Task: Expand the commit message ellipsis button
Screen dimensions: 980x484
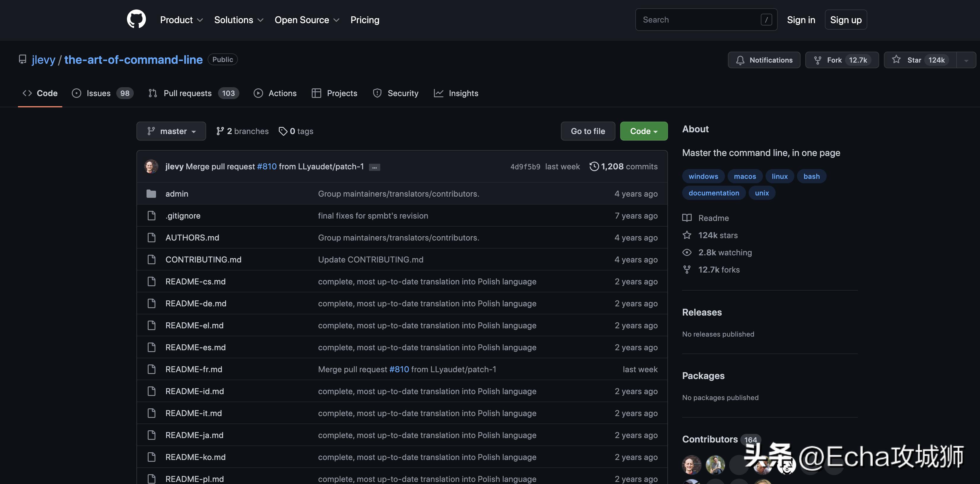Action: point(374,167)
